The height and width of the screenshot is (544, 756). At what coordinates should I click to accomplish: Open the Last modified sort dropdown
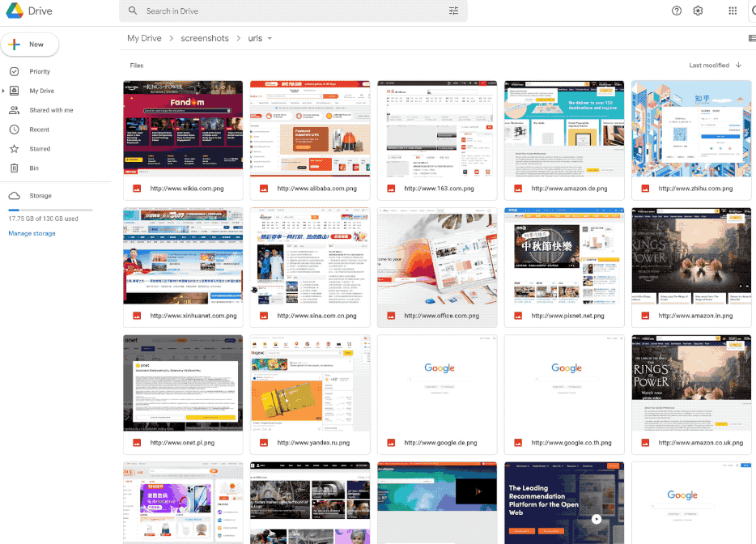coord(711,65)
